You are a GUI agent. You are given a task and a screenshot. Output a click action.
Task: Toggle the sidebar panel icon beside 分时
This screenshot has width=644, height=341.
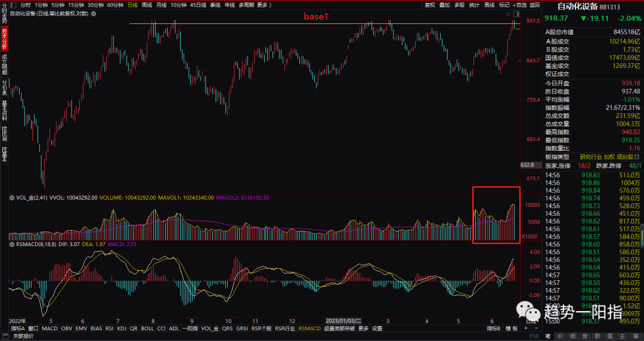click(13, 5)
